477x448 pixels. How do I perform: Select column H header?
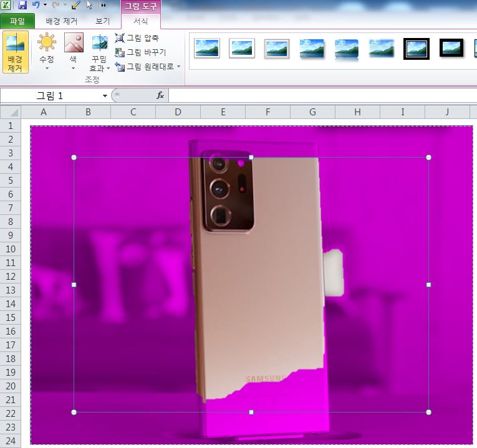click(x=357, y=112)
